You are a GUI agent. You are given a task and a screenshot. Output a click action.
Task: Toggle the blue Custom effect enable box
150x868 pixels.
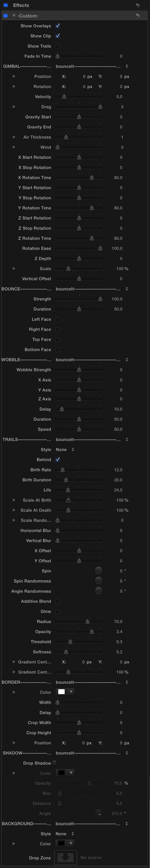(x=5, y=15)
